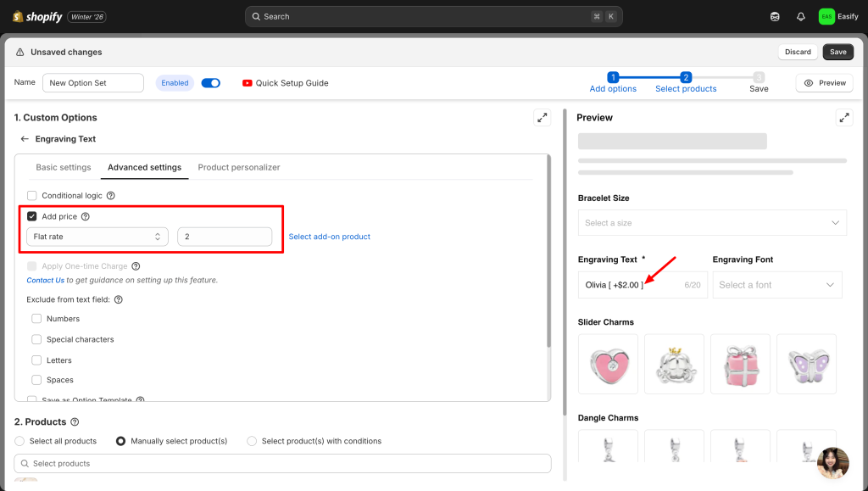Screen dimensions: 868x491
Task: Click the Save button
Action: 837,52
